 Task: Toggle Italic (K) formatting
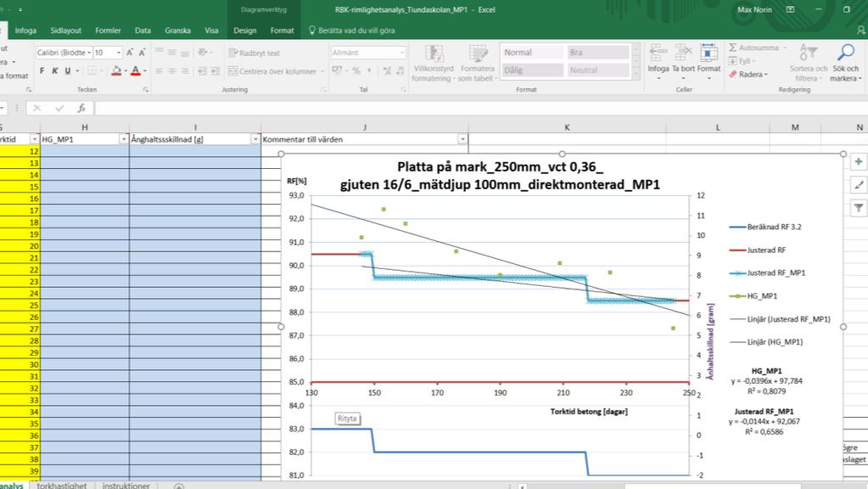[x=55, y=70]
